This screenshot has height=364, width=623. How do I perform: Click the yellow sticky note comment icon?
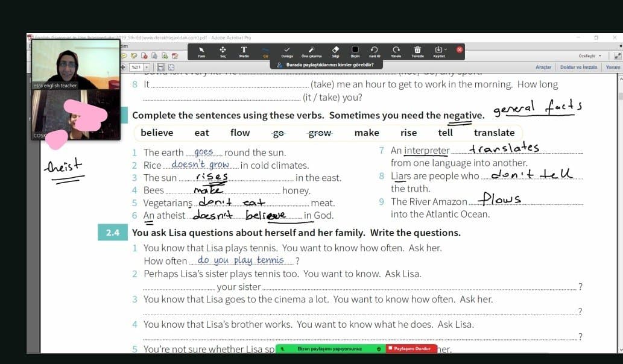coord(124,56)
